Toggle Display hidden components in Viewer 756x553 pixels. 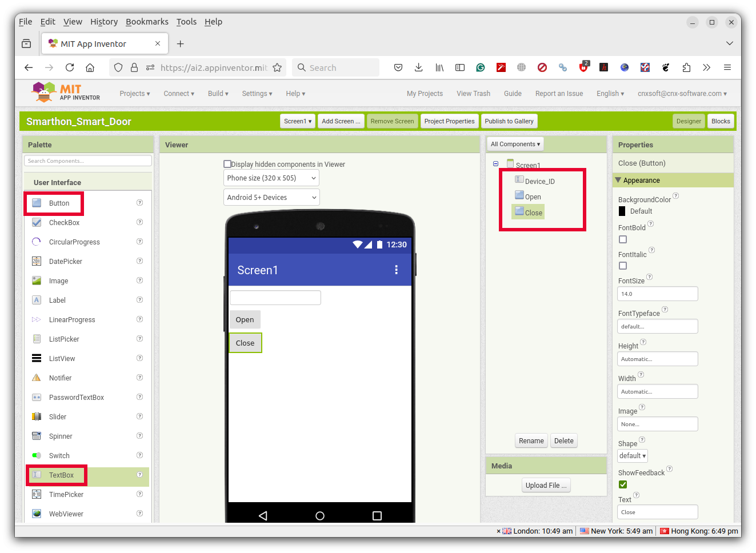pyautogui.click(x=227, y=164)
